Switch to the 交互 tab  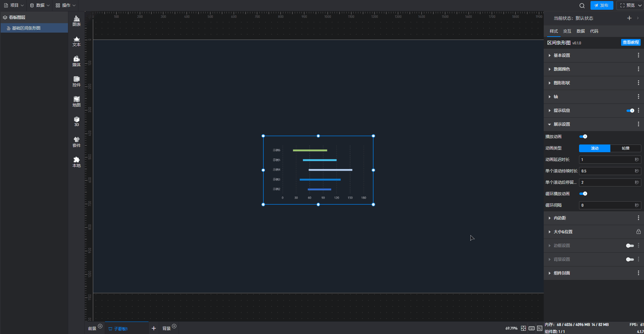click(x=567, y=31)
